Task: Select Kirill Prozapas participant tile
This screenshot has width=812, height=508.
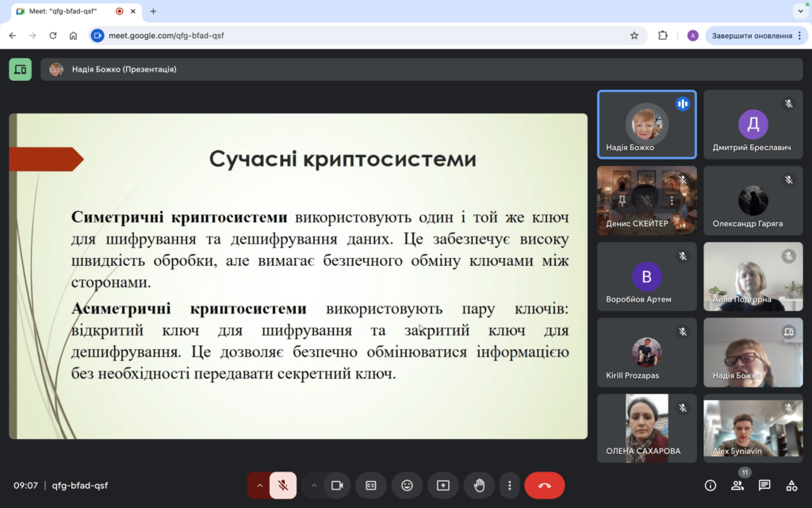Action: tap(647, 352)
